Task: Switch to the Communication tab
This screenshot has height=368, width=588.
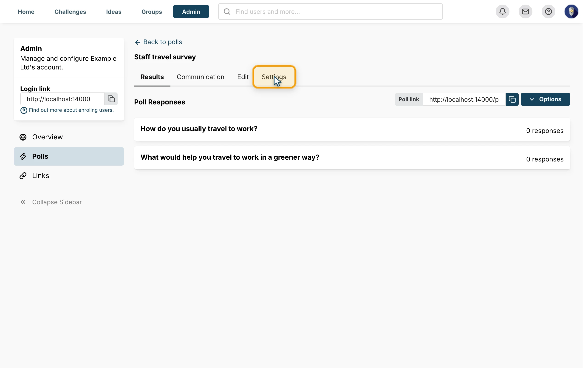Action: (201, 77)
